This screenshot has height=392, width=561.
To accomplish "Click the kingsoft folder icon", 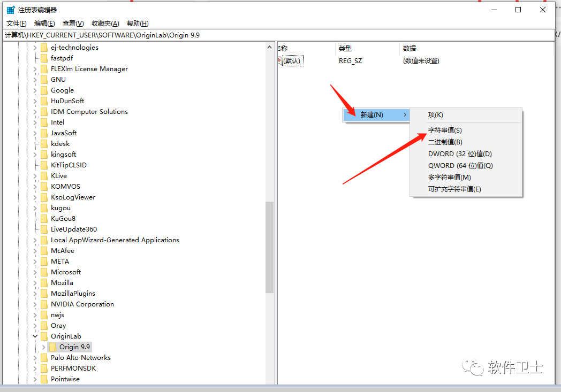I will (x=44, y=155).
